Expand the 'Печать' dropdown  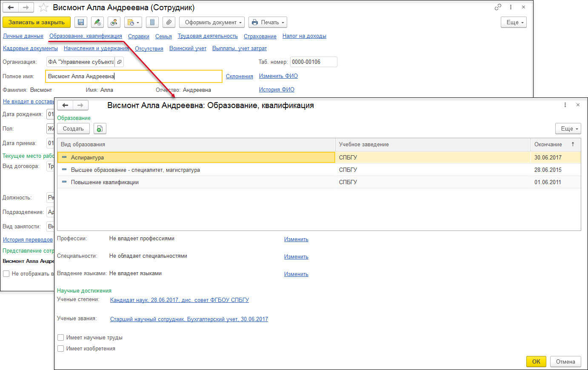268,22
